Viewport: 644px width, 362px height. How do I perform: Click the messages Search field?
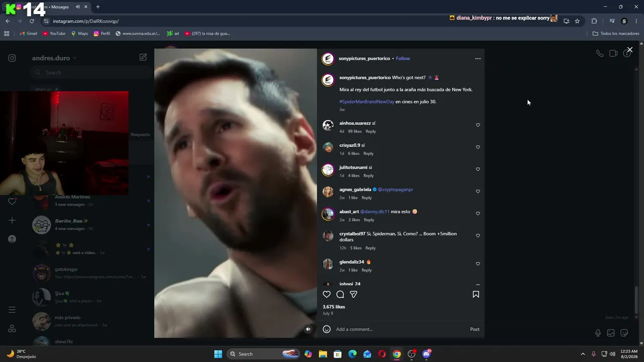[x=91, y=72]
